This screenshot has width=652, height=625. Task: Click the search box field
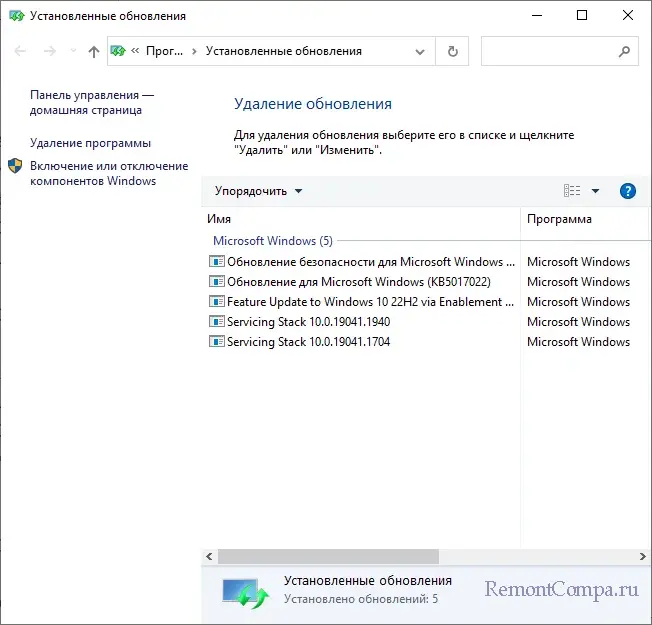[559, 51]
